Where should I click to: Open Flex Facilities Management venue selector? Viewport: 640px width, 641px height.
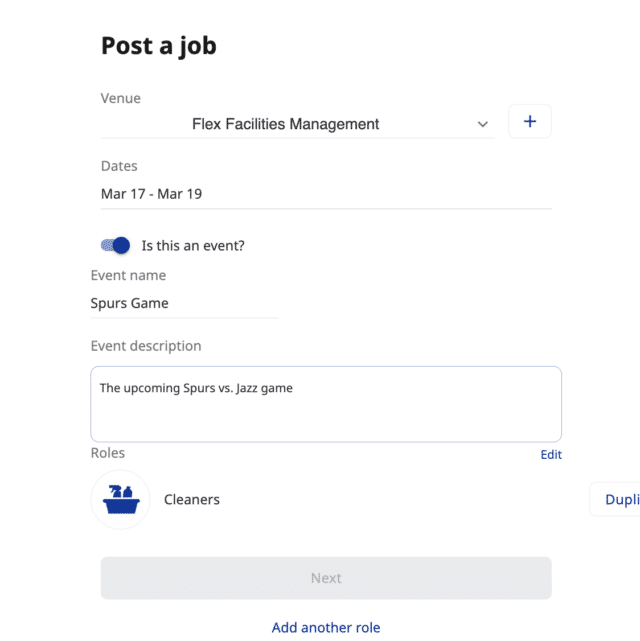coord(298,124)
